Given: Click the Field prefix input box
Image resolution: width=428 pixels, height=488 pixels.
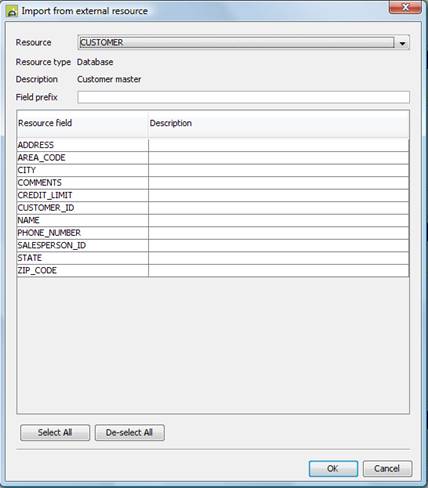Looking at the screenshot, I should [243, 97].
